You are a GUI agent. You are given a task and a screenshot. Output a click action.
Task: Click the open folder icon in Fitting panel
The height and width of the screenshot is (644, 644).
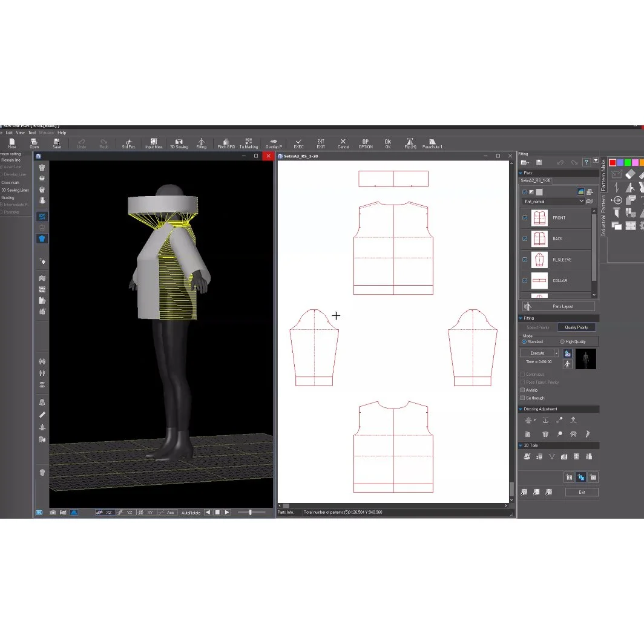[525, 163]
